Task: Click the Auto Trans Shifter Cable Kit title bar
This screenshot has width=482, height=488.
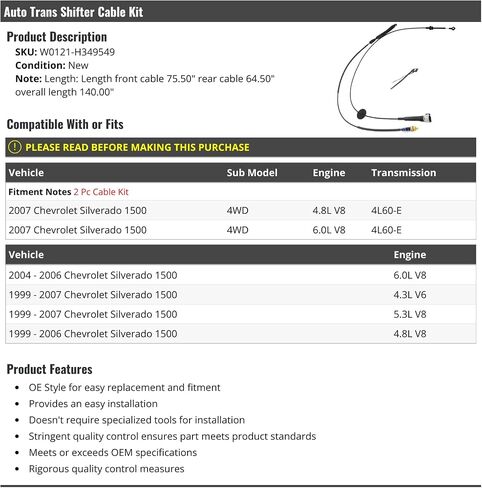Action: 241,12
